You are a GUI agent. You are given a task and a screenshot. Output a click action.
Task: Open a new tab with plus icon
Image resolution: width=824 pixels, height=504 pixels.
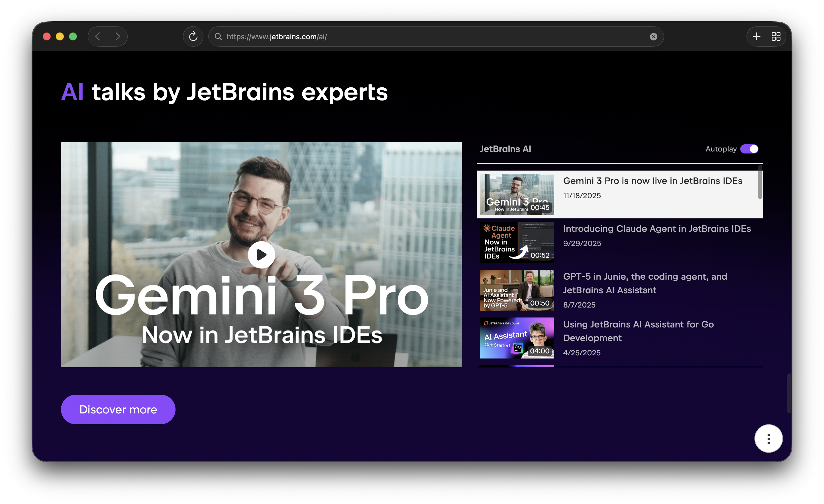pyautogui.click(x=756, y=36)
